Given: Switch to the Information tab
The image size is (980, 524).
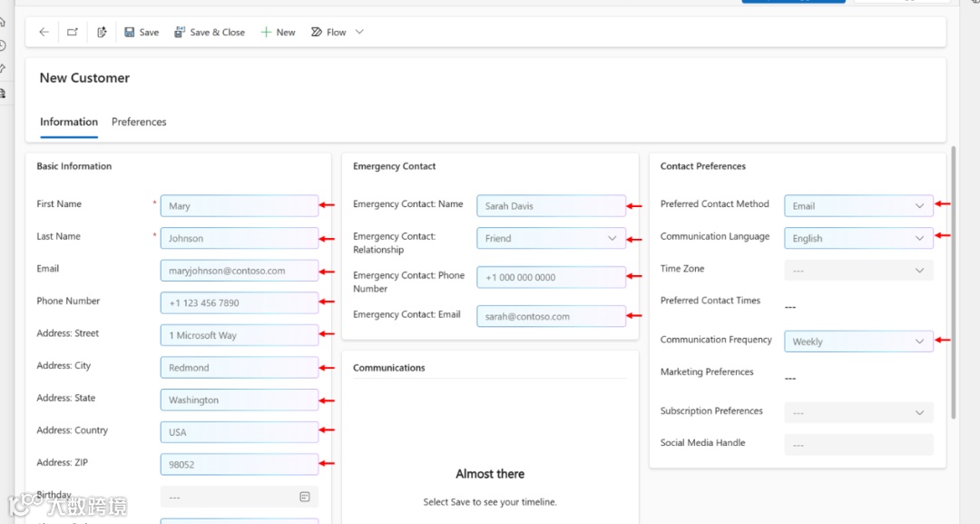Looking at the screenshot, I should [69, 122].
